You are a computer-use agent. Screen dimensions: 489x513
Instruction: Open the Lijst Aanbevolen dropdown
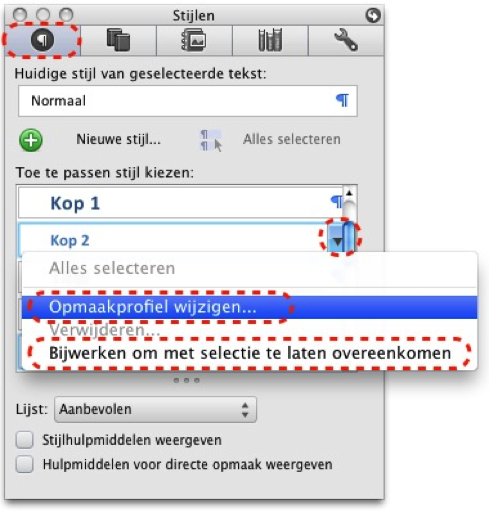coord(155,409)
